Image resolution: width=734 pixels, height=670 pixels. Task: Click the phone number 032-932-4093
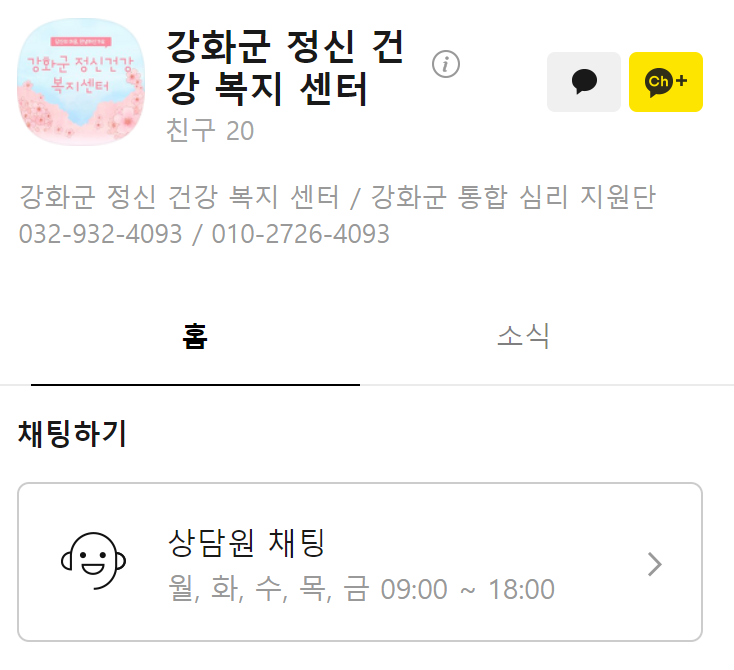tap(100, 234)
